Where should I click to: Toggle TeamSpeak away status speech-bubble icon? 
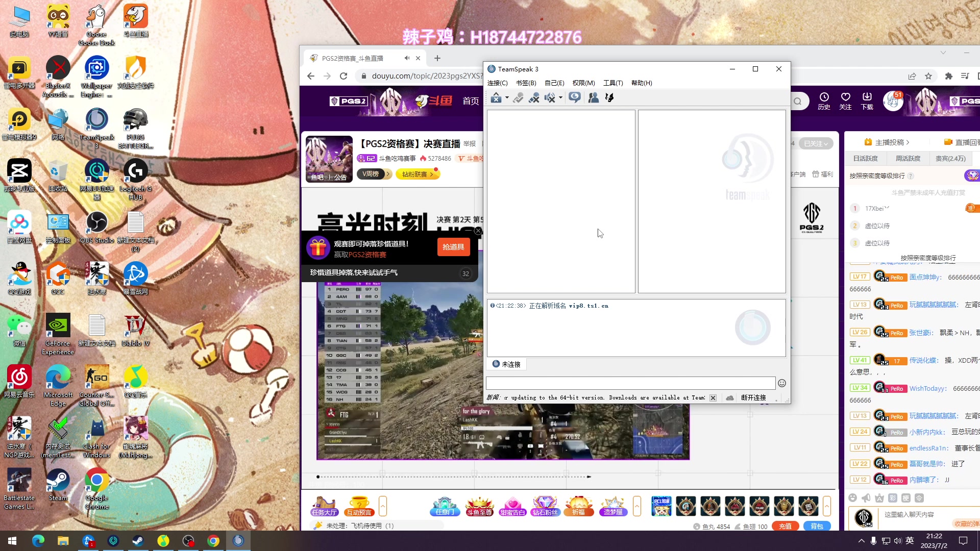point(575,97)
